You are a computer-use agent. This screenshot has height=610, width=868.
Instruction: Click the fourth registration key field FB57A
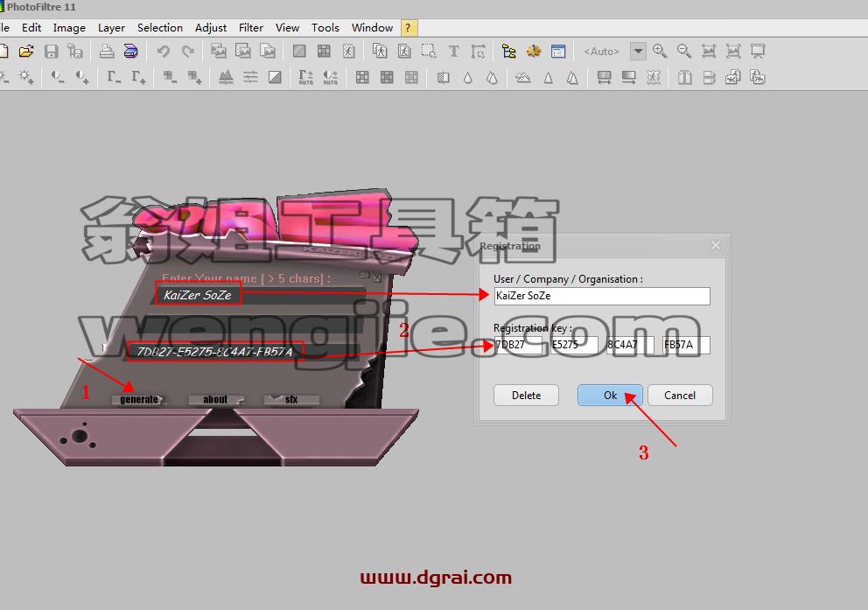(x=686, y=345)
